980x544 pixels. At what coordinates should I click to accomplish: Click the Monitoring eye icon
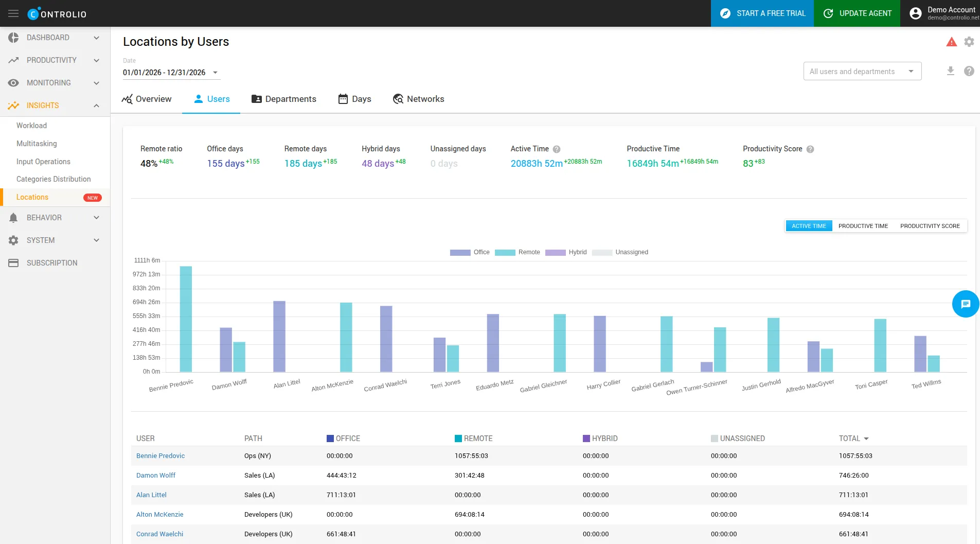(13, 83)
